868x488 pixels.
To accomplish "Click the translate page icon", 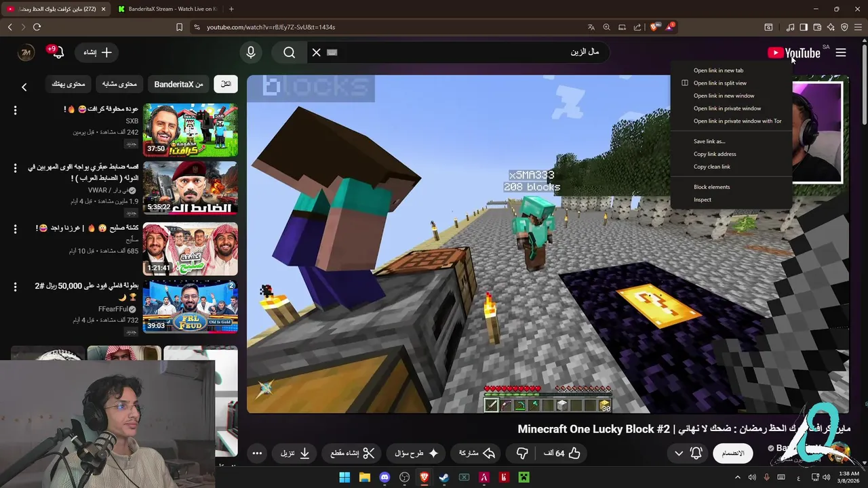I will 591,27.
